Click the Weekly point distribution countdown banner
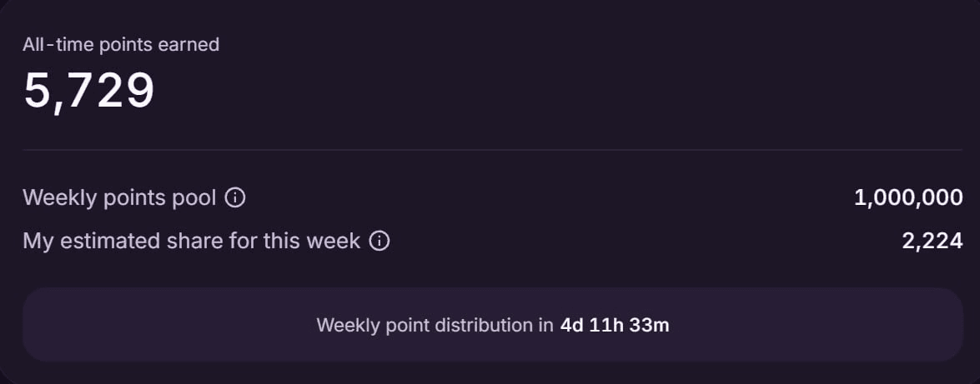 point(492,325)
